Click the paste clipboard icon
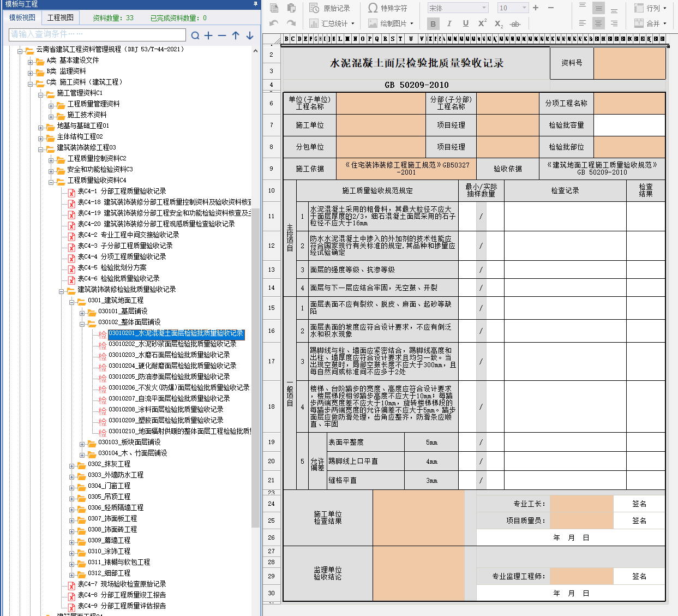 [x=291, y=8]
